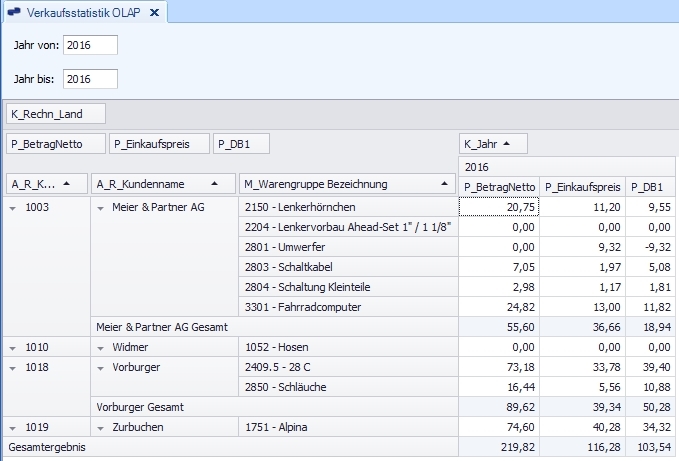The height and width of the screenshot is (461, 679).
Task: Select row '2409.5 - 28 C'
Action: (348, 367)
